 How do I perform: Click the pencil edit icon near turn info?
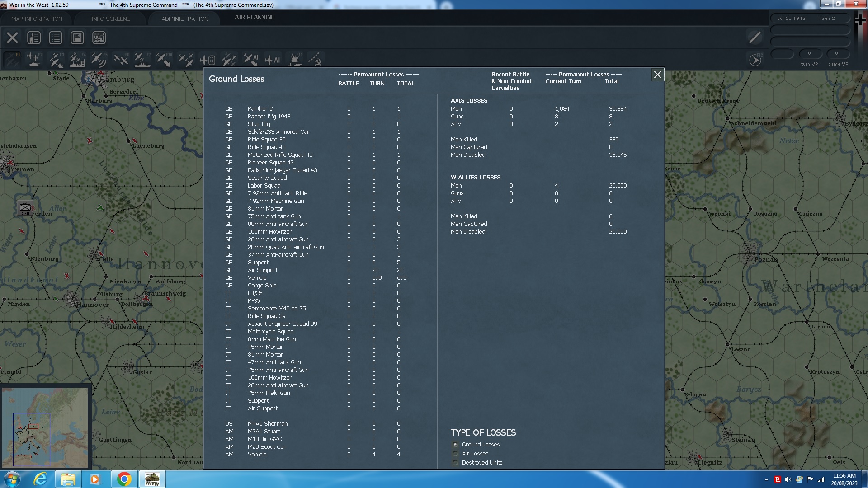coord(754,38)
